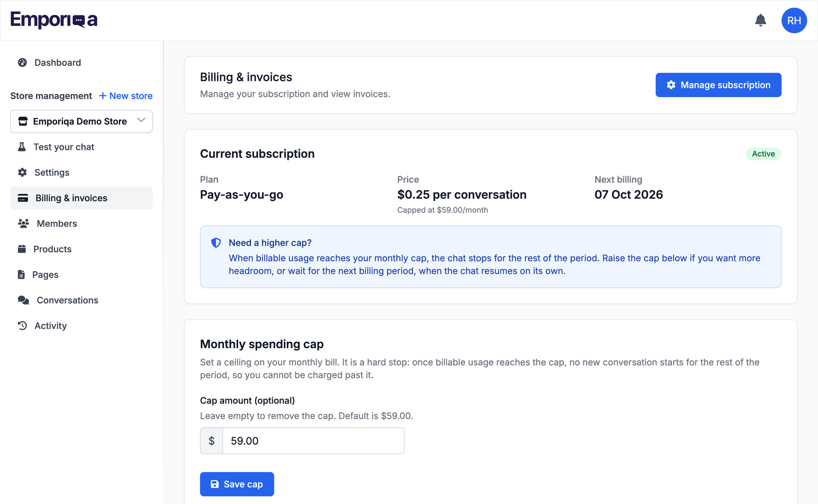Go to Test your chat

click(x=81, y=147)
